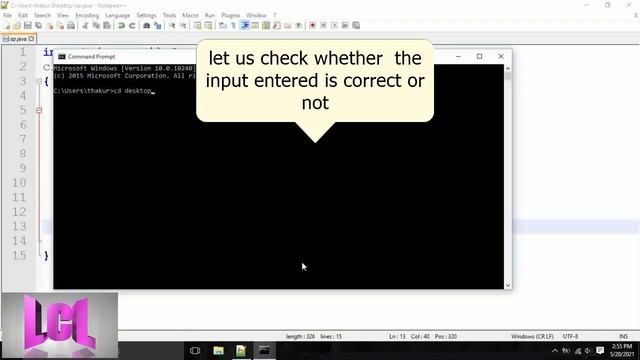Cut selection using the scissors icon

pyautogui.click(x=85, y=26)
